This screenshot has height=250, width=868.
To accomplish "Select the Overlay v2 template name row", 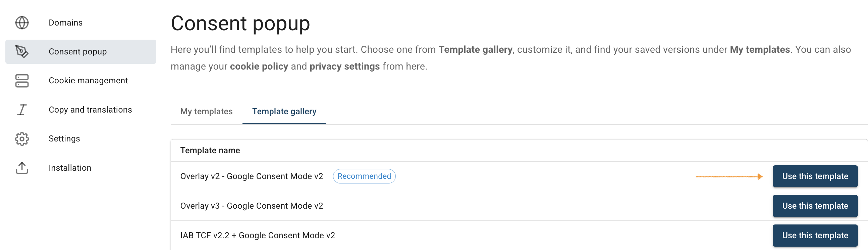I will [252, 176].
